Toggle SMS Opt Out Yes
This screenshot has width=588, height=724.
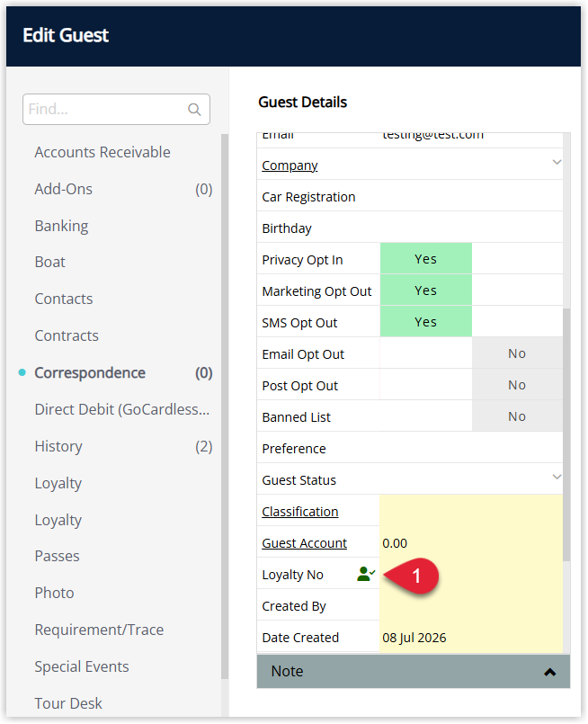(x=425, y=322)
